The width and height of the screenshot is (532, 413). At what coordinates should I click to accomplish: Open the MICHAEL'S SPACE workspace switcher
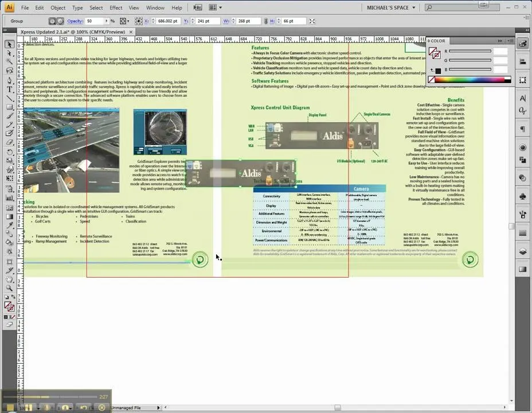click(x=391, y=7)
